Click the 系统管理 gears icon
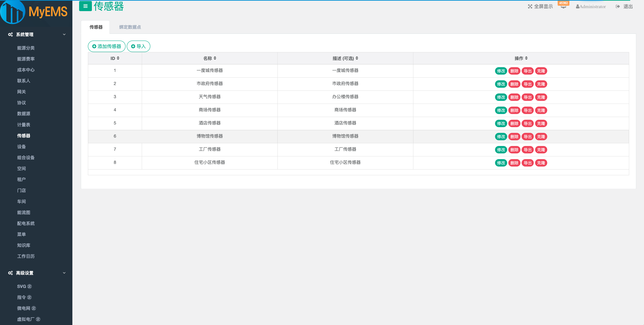This screenshot has height=325, width=644. 10,35
